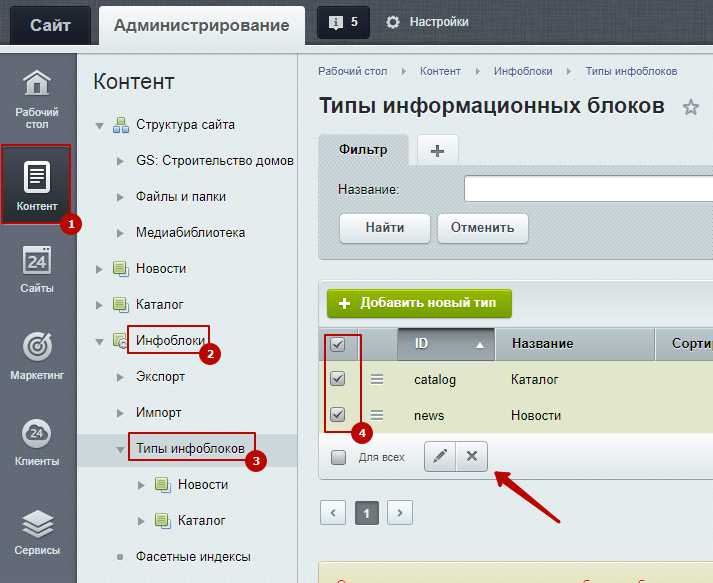Collapse the Структура сайта tree node

coord(100,126)
